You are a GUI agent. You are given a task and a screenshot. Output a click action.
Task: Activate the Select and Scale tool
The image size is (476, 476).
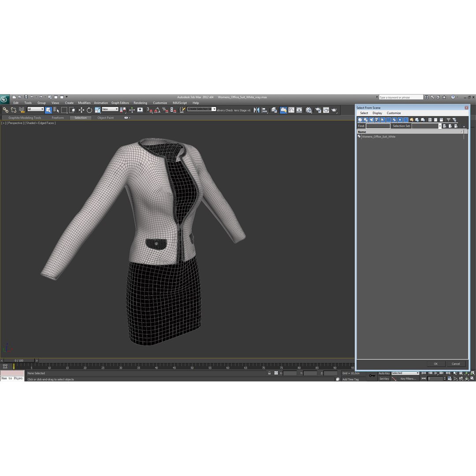(x=97, y=110)
